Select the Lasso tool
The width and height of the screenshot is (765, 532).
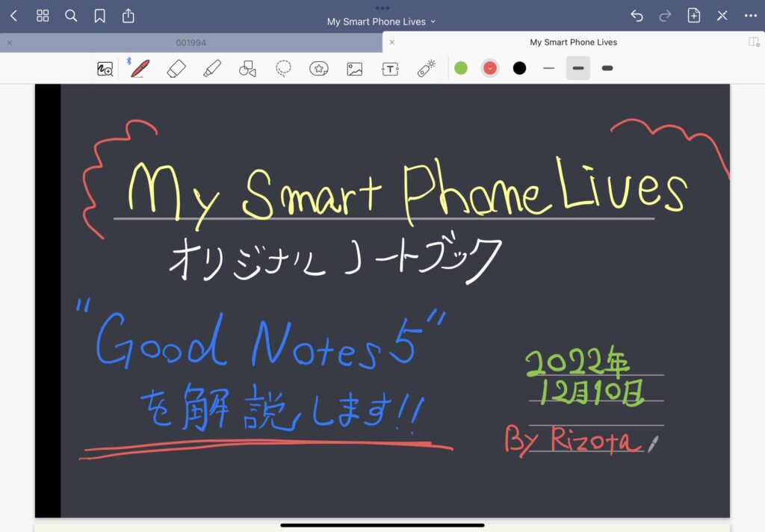coord(283,68)
